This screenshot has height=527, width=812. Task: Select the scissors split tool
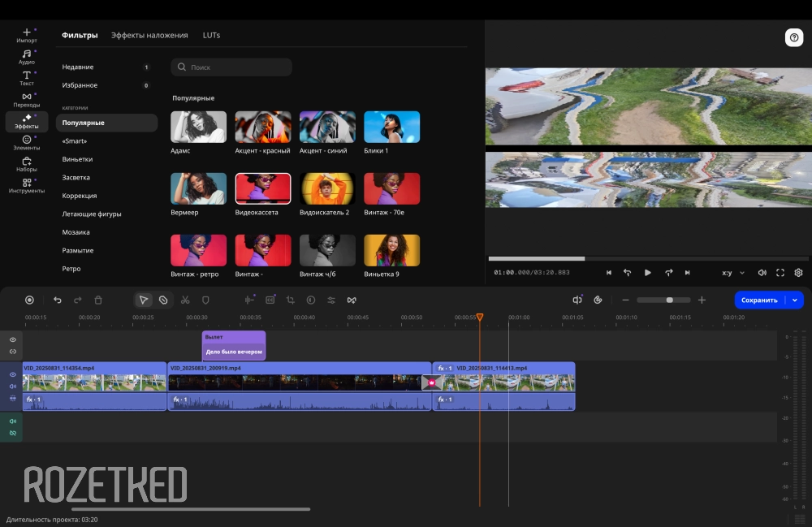tap(185, 300)
